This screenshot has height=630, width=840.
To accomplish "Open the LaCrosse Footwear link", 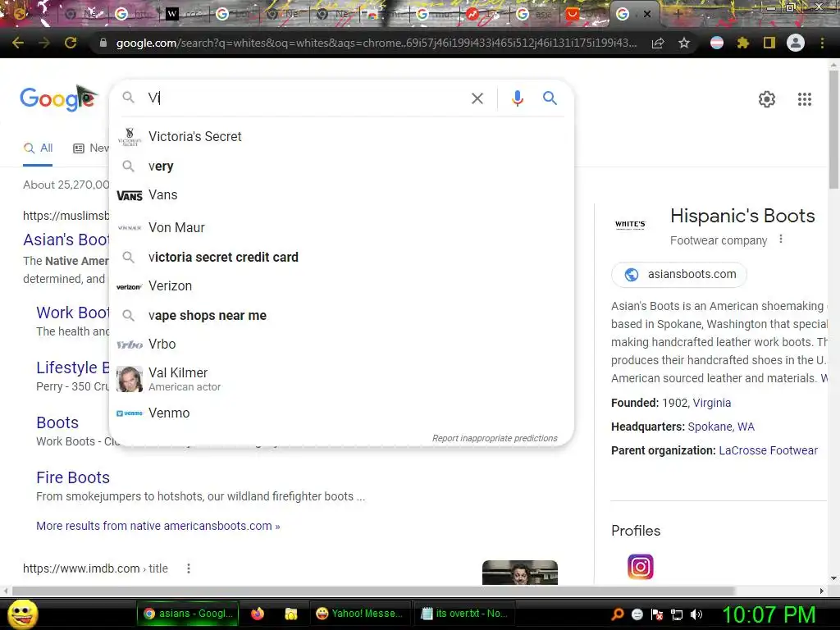I will 768,450.
